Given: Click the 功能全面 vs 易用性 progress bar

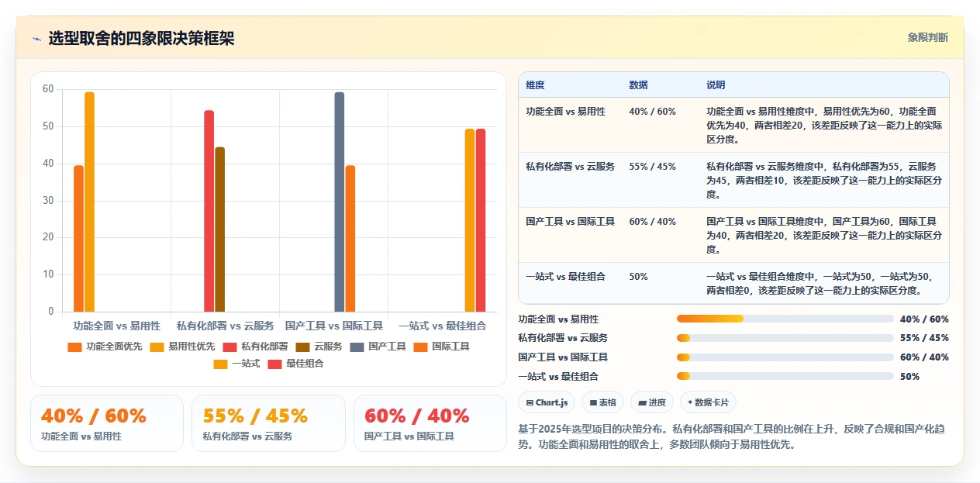Looking at the screenshot, I should coord(785,319).
